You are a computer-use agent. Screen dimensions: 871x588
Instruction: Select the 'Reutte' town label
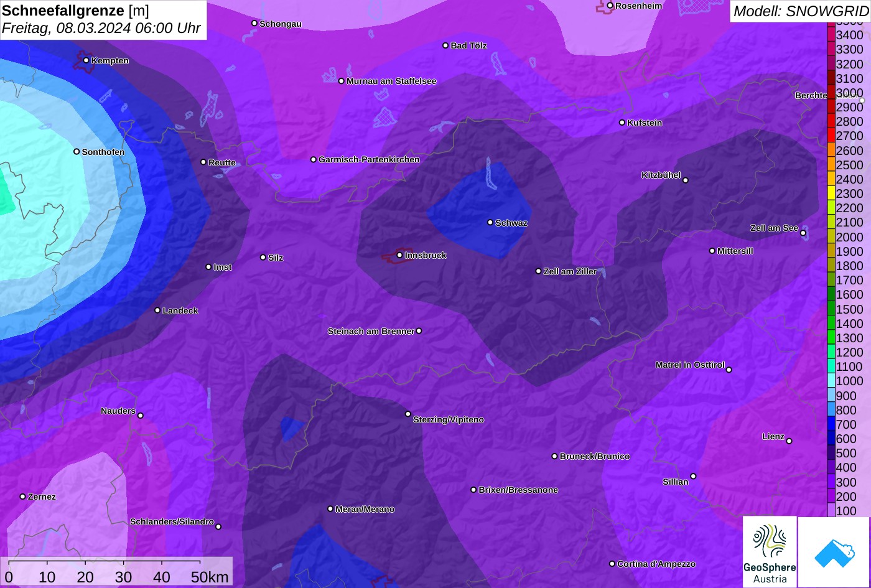point(222,163)
